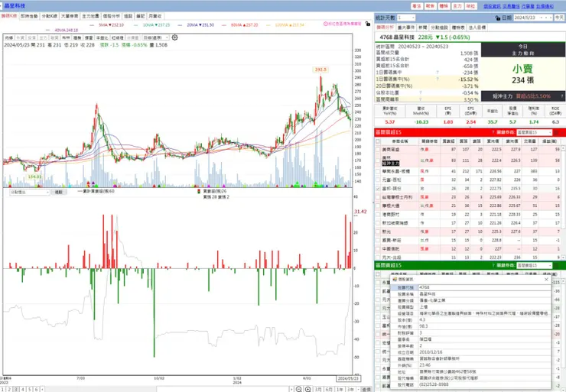Set chart range to 3月
Screen dimensions: 566x392
[x=318, y=390]
